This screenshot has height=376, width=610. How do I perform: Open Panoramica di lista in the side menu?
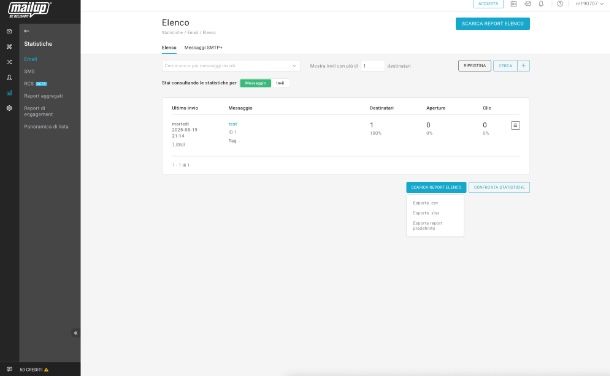[46, 127]
